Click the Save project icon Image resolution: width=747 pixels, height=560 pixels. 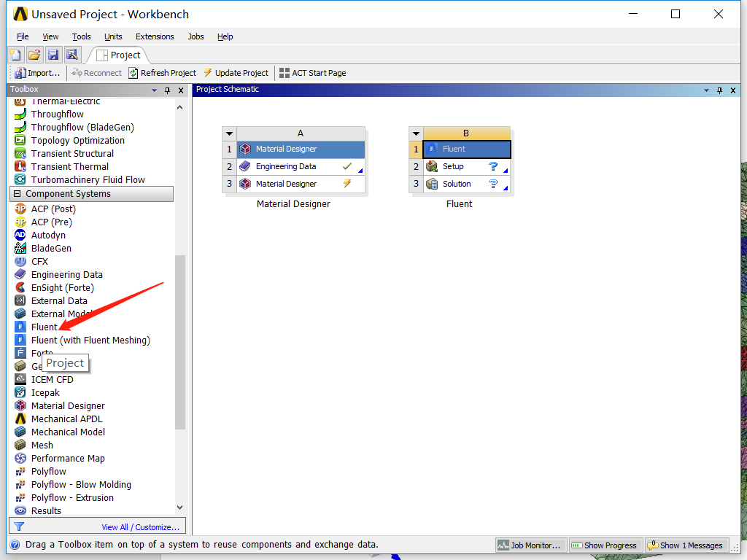click(x=53, y=55)
